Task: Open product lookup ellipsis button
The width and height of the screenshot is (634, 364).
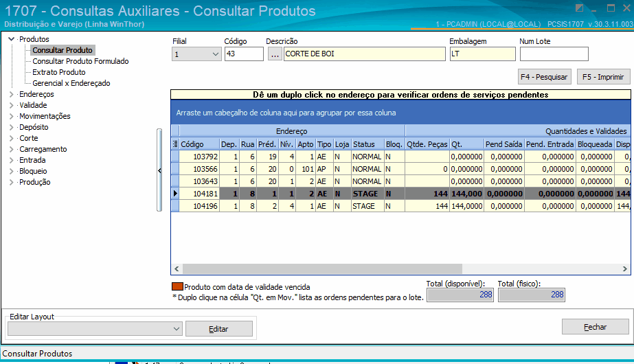Action: (275, 54)
